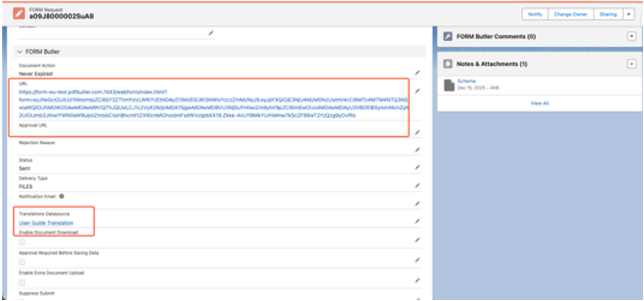Click the Schema file attachment icon

coord(449,85)
